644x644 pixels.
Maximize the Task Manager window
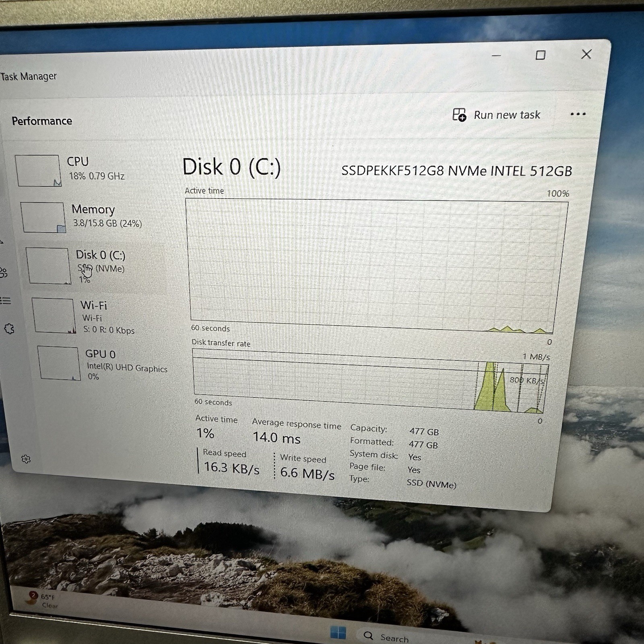click(x=541, y=55)
